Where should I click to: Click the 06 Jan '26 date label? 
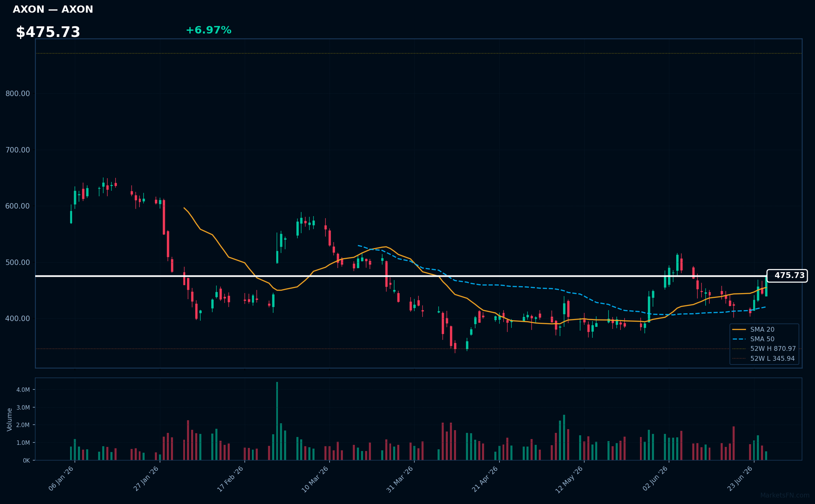click(61, 479)
